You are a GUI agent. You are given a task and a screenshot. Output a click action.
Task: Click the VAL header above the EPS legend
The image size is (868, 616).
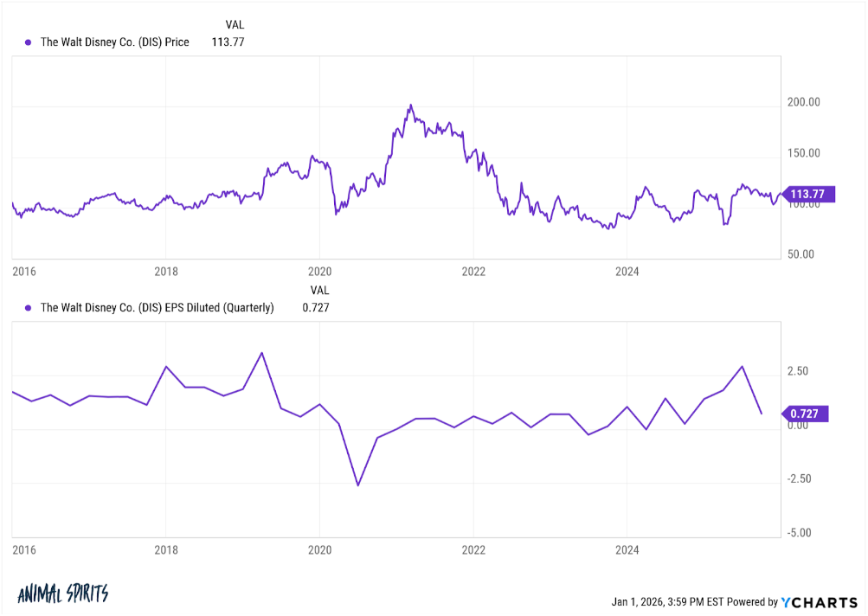[319, 290]
